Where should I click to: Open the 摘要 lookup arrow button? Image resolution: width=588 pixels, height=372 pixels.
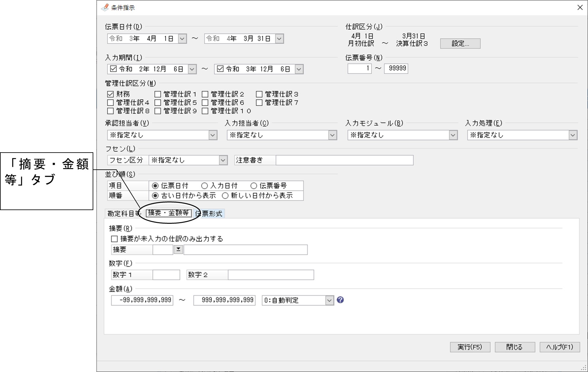click(178, 249)
